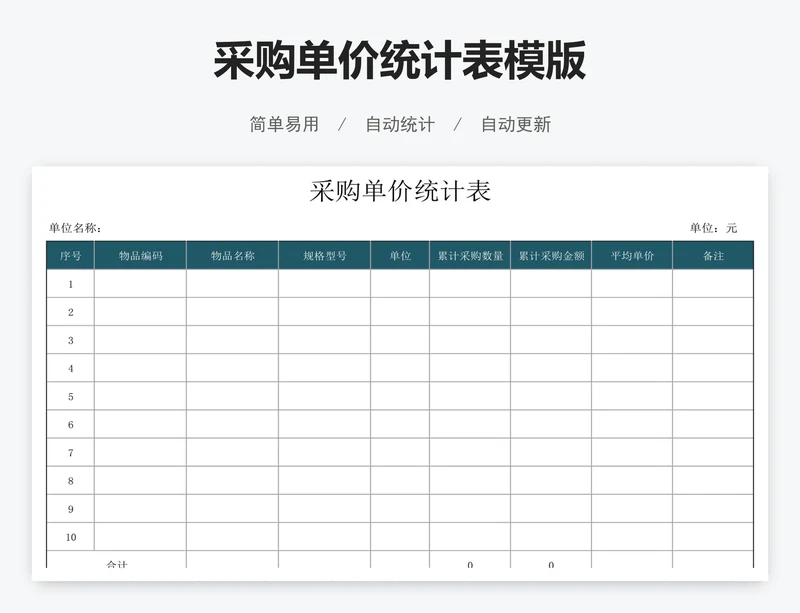Click the 物品名称 cell in row 2
Image resolution: width=800 pixels, height=613 pixels.
coord(233,312)
